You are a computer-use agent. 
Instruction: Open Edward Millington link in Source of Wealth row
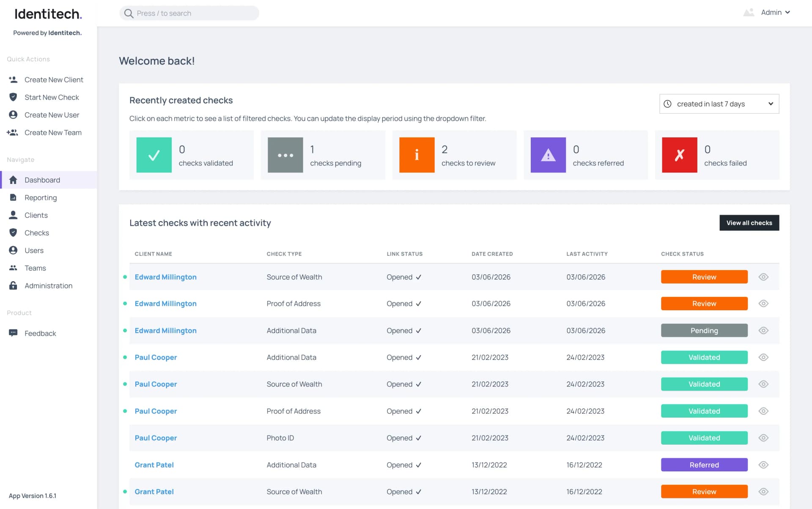coord(165,277)
